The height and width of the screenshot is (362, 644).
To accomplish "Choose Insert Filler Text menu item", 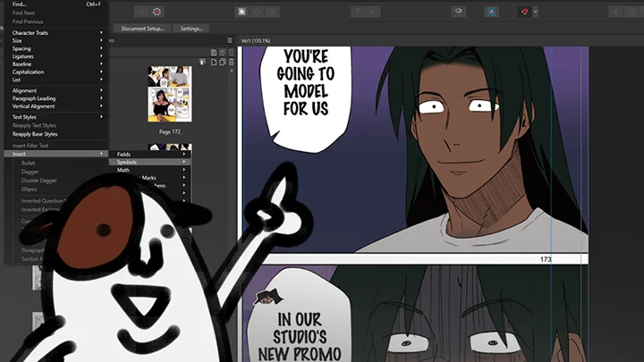I will [x=56, y=146].
